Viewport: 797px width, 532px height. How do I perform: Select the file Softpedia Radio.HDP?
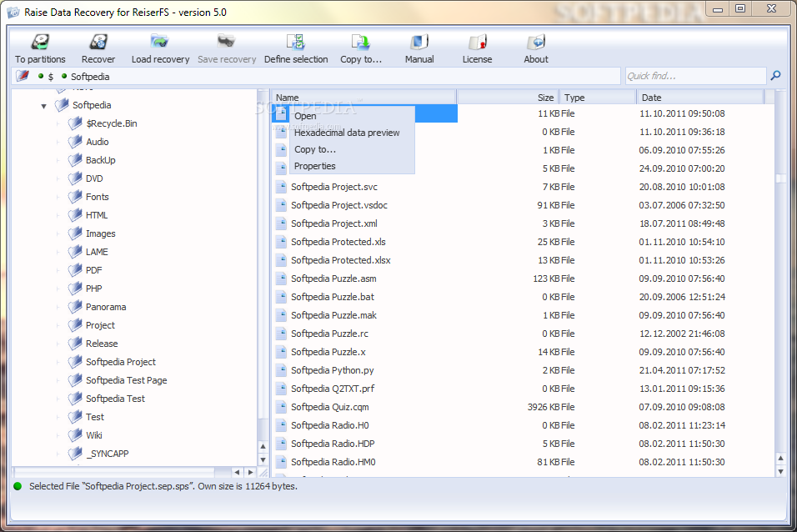(333, 444)
